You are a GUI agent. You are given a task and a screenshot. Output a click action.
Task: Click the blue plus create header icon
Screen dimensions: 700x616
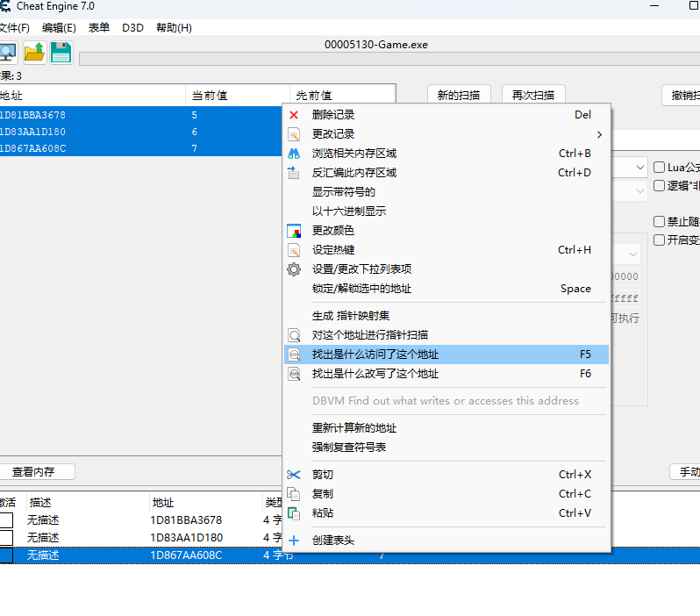[x=294, y=541]
